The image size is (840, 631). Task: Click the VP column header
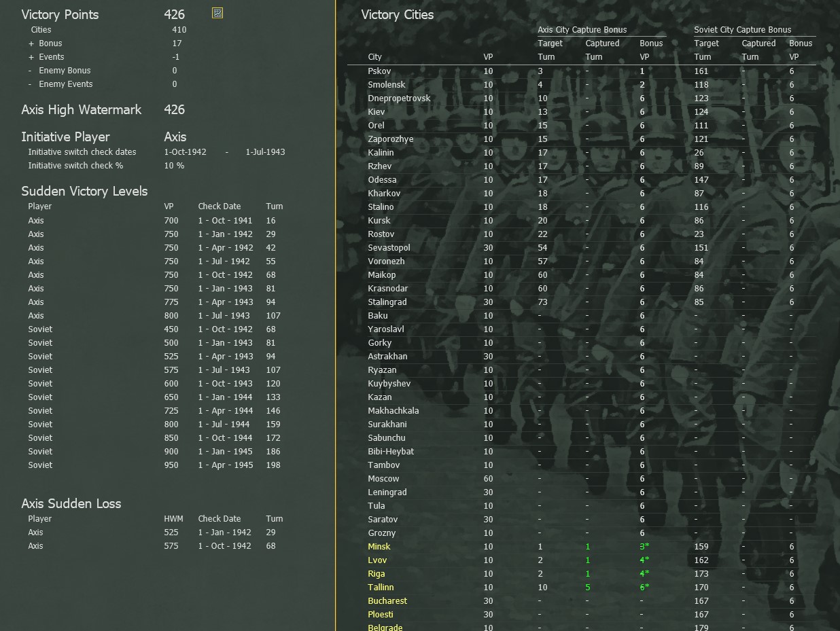[488, 57]
